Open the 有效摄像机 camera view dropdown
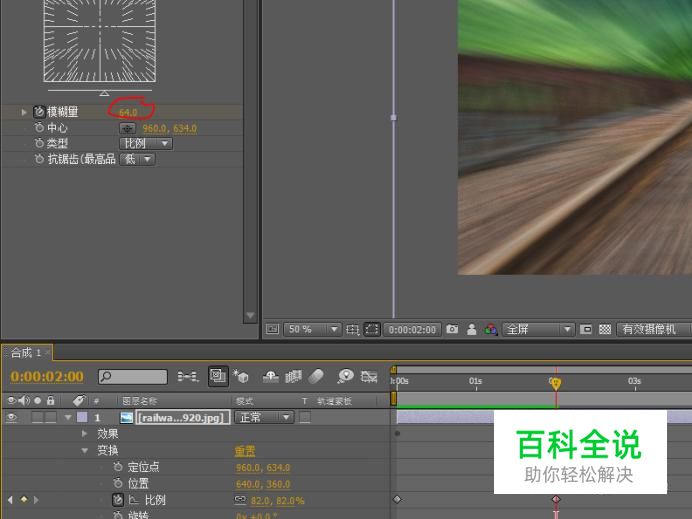The image size is (692, 519). (x=654, y=329)
